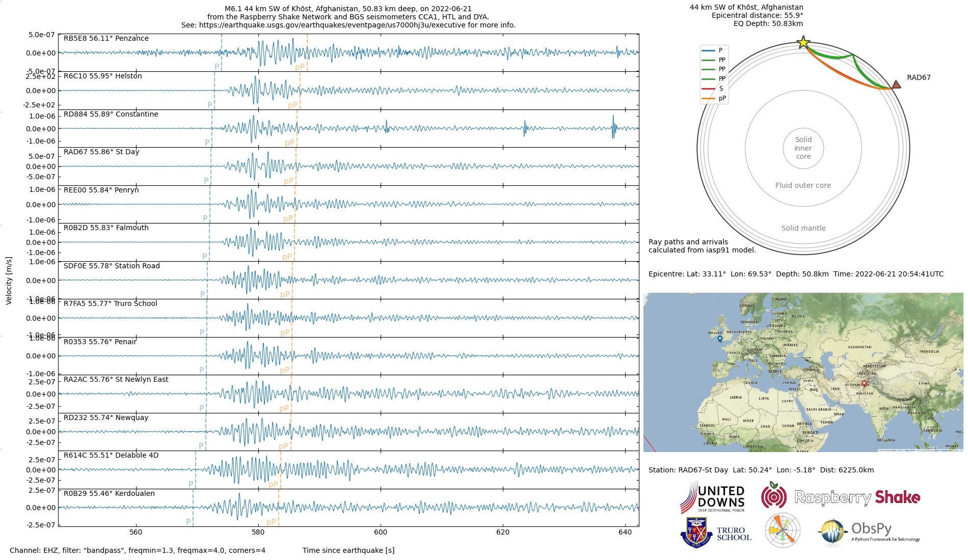The height and width of the screenshot is (560, 968).
Task: Select the 'R0B29 55.46° Kerdoualen' trace label
Action: pos(109,493)
